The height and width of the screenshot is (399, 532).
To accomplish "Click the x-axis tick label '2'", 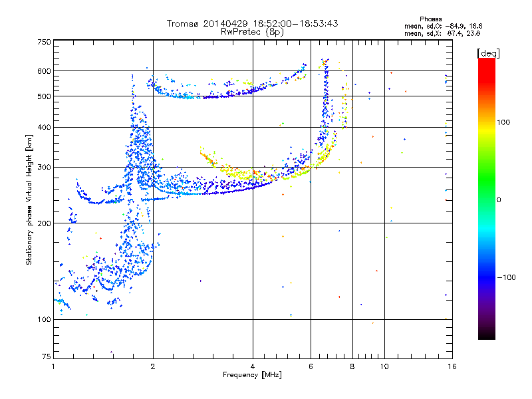I will tap(153, 366).
